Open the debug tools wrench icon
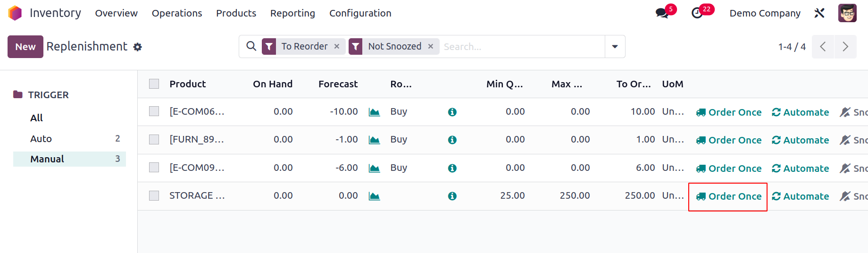 tap(819, 13)
